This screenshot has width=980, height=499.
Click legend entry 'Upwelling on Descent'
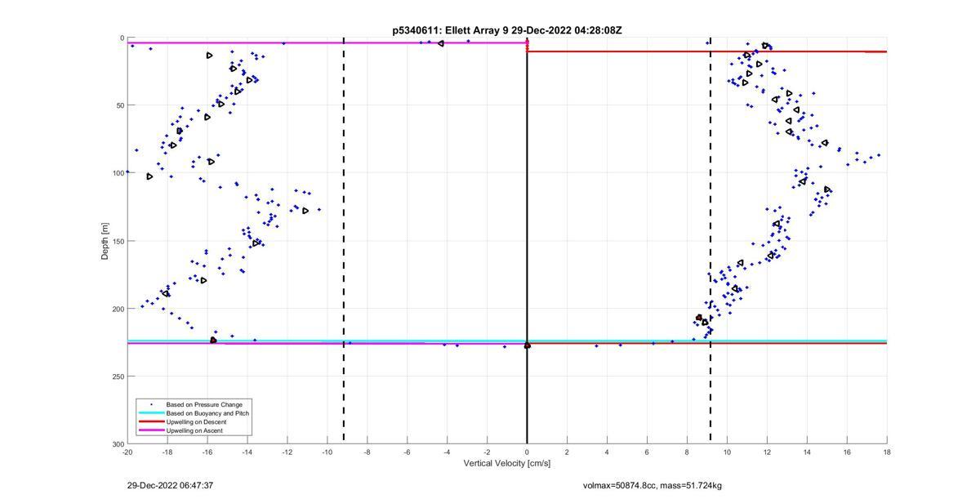[x=198, y=422]
